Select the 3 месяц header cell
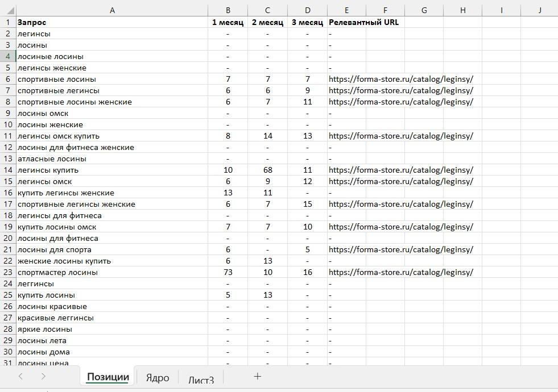 (x=308, y=22)
